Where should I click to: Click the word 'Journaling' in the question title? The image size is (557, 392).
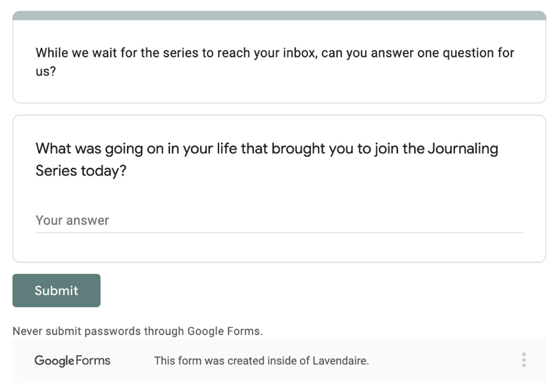(x=462, y=149)
